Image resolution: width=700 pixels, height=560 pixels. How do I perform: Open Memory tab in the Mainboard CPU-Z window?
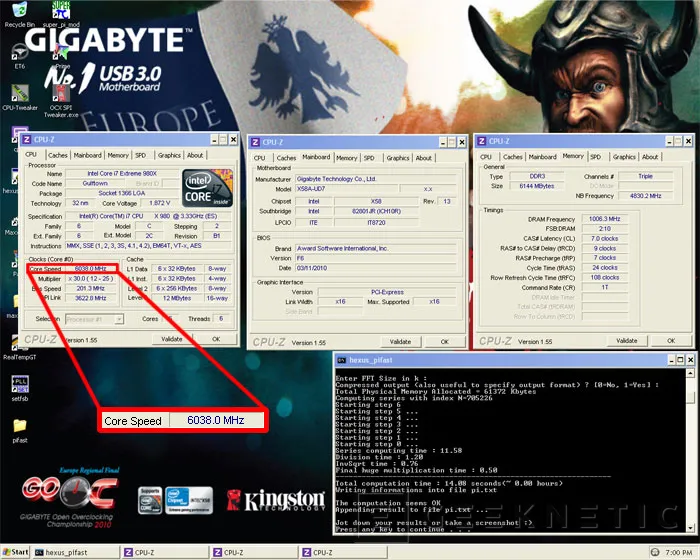(346, 158)
